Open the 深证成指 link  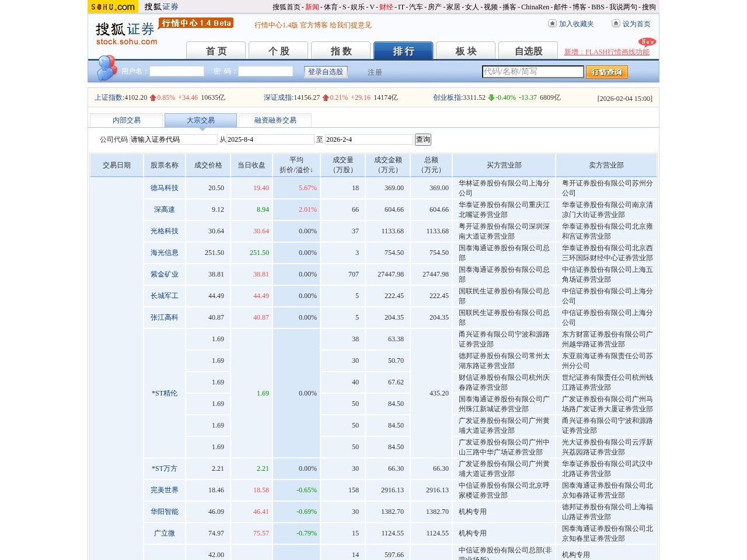pos(278,97)
